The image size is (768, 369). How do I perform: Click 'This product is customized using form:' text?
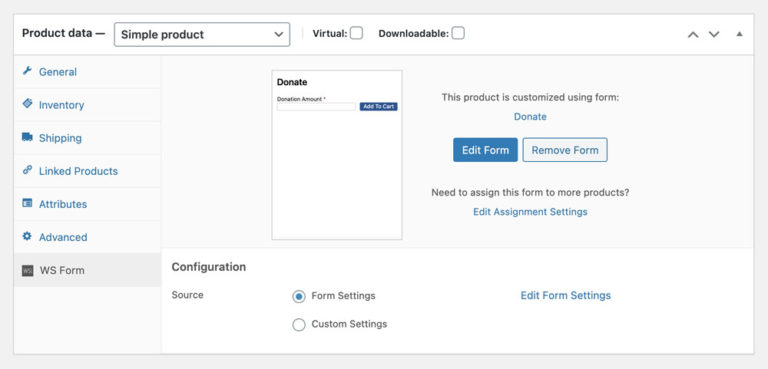(x=530, y=98)
